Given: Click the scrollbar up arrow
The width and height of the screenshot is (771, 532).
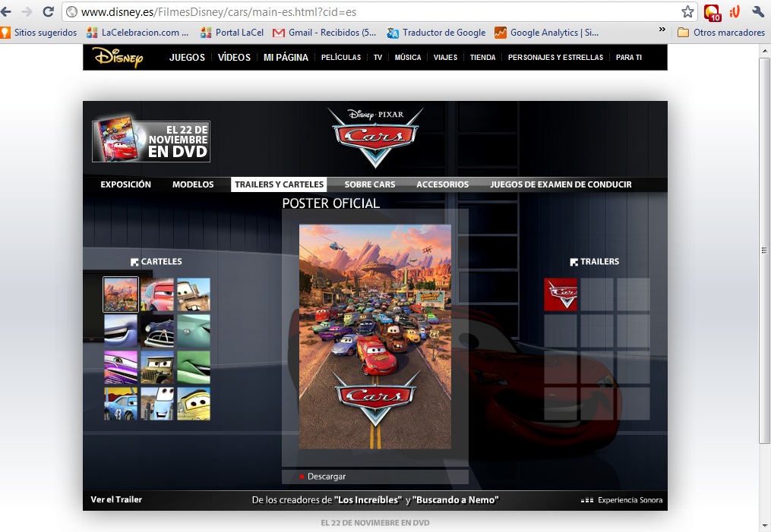Looking at the screenshot, I should coord(765,51).
